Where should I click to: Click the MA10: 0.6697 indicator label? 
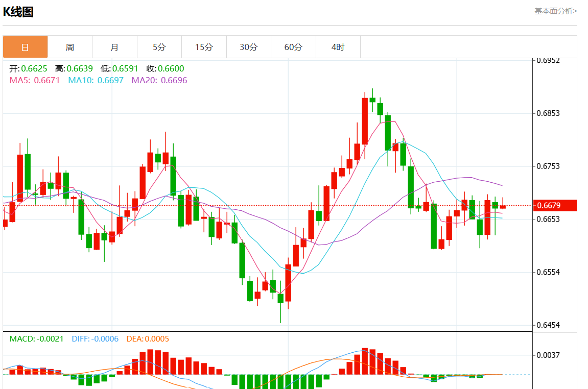(96, 80)
